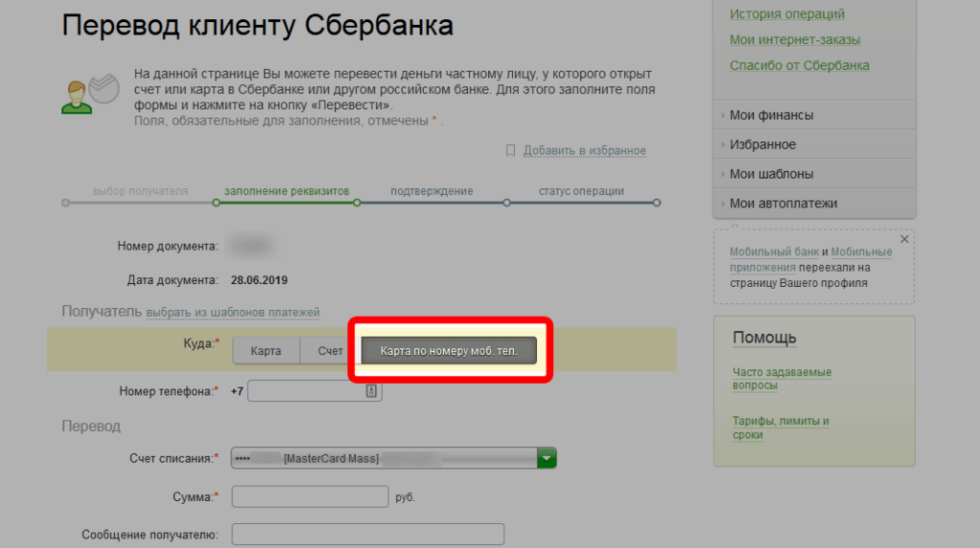Click the phone number input field
Screen dimensions: 980x548
[x=314, y=391]
